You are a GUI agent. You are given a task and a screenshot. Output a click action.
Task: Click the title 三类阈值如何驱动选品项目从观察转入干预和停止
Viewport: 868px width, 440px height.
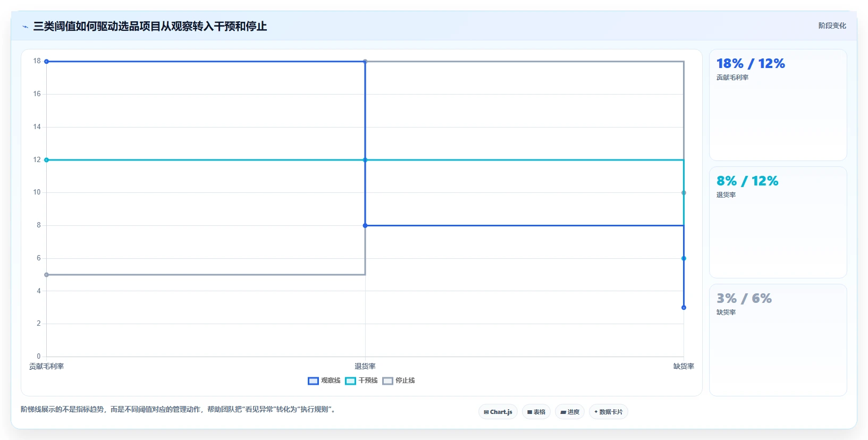point(150,26)
